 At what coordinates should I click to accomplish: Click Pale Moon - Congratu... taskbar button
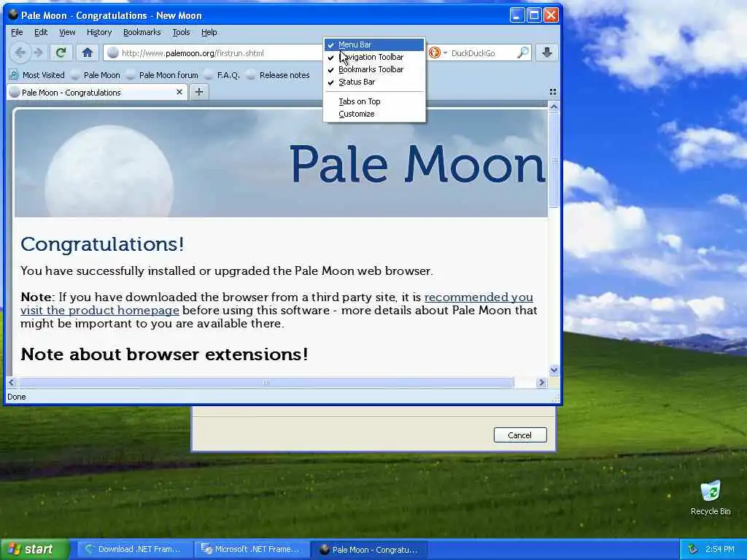click(368, 549)
